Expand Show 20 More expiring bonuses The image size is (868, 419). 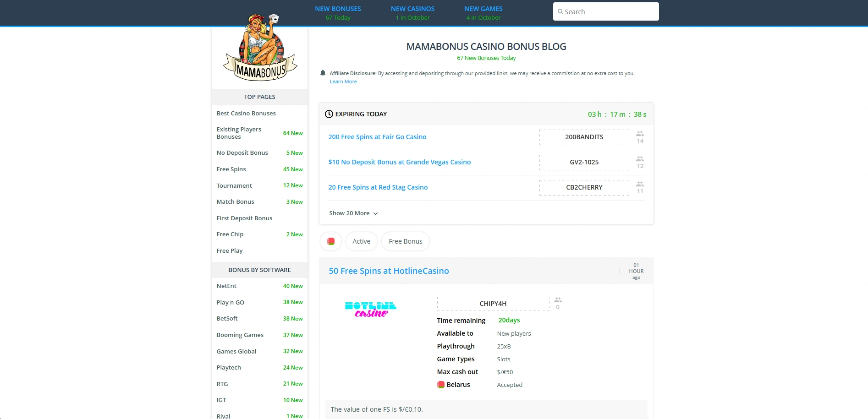[353, 213]
